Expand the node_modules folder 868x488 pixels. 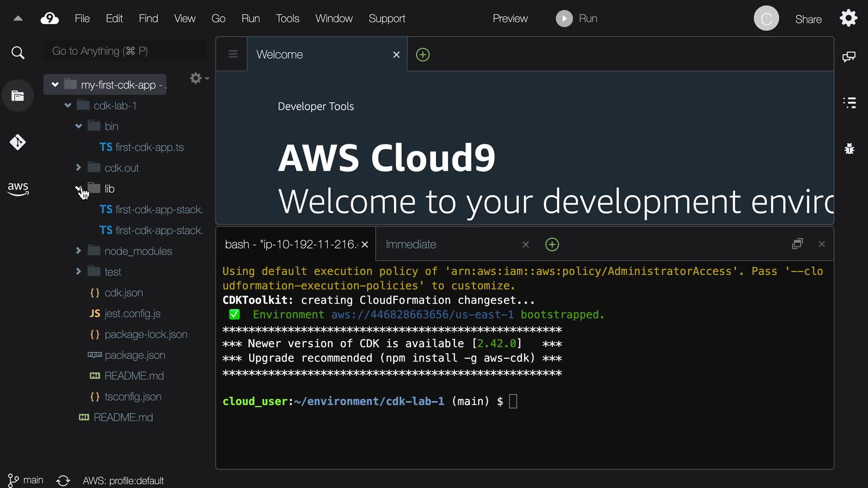tap(79, 250)
